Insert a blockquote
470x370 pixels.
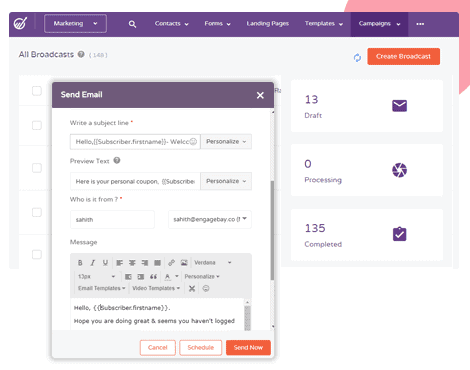[153, 277]
